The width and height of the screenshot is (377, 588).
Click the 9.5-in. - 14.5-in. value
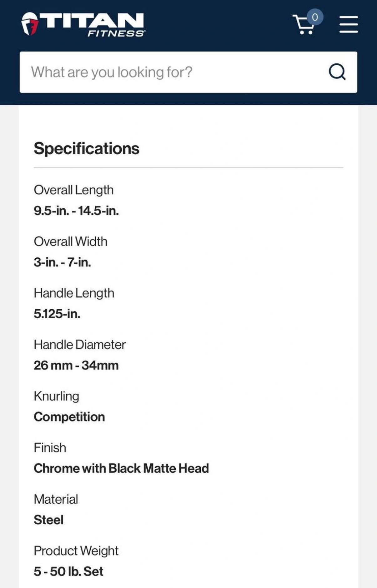[x=76, y=211]
